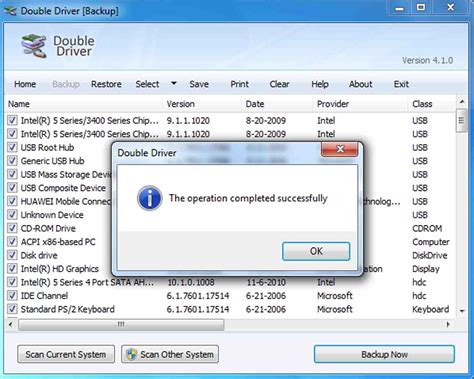Click the Scan Other System button

pos(170,354)
